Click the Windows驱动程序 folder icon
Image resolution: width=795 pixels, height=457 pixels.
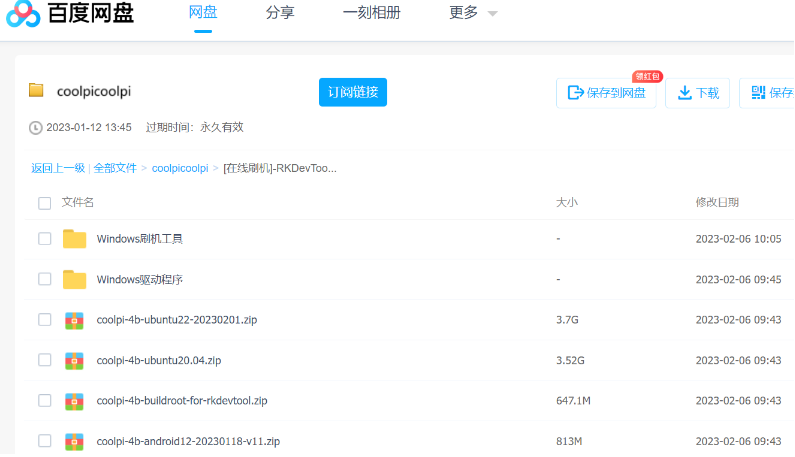coord(75,279)
